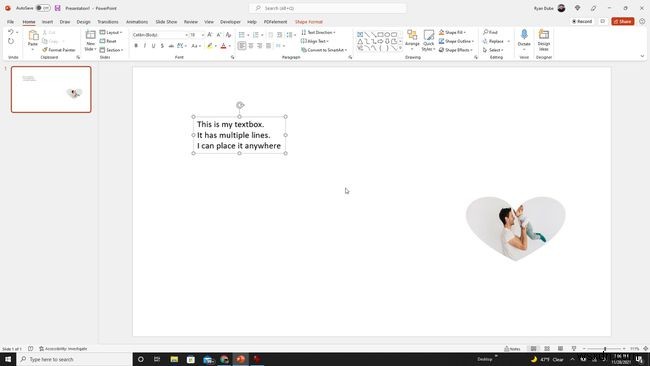This screenshot has width=650, height=366.
Task: Clear all formatting icon
Action: [228, 35]
